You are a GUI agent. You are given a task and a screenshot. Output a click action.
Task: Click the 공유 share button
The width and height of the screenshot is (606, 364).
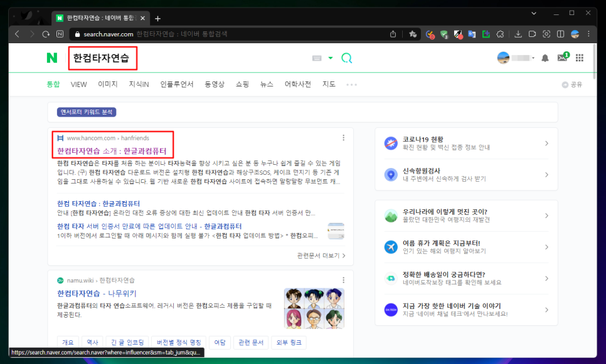(572, 85)
